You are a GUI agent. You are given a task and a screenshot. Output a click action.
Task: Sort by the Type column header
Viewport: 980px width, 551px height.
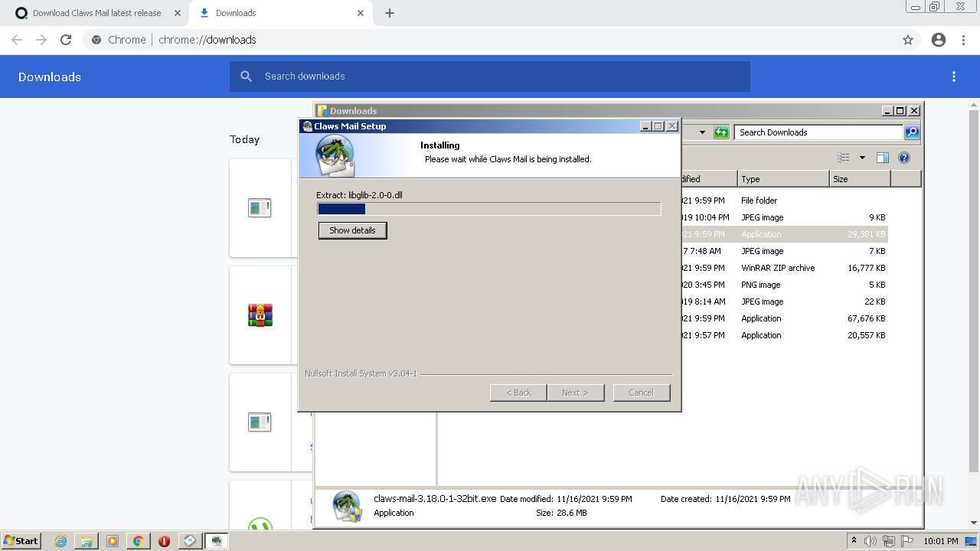pos(783,179)
